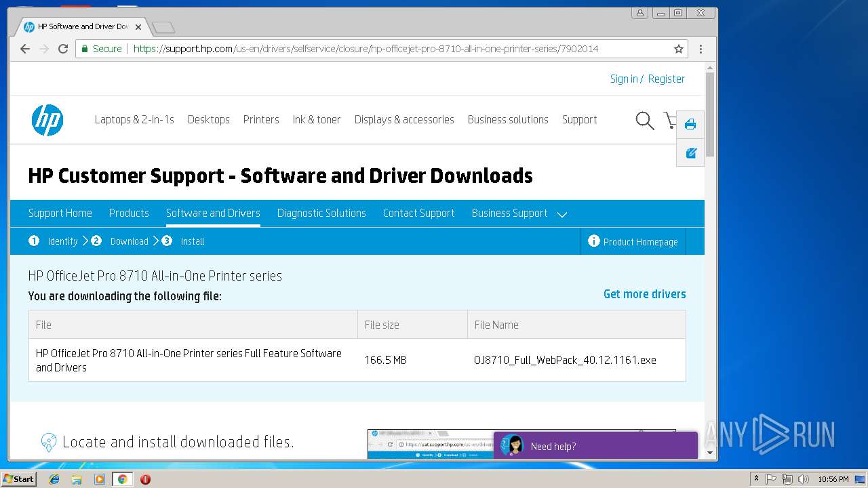Open Laptops & 2-in-1s menu
This screenshot has height=488, width=868.
pos(134,120)
